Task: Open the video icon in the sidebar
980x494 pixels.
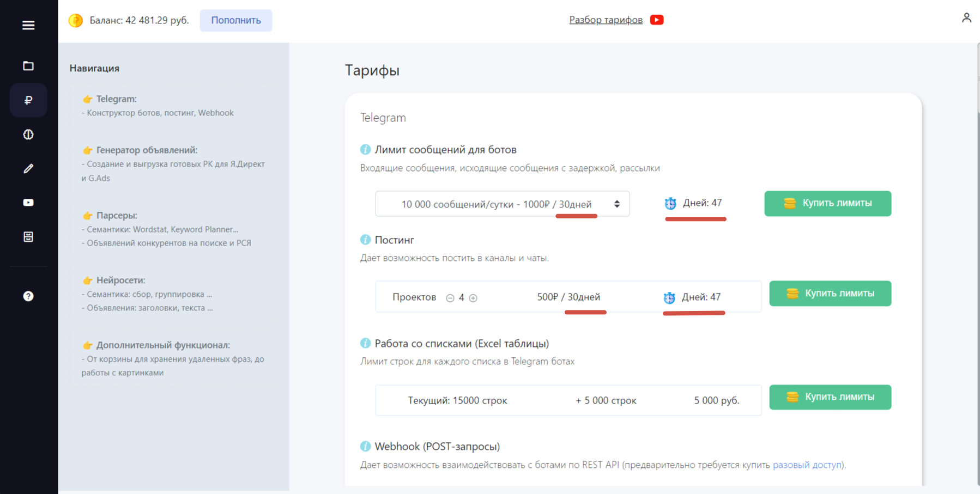Action: [28, 203]
